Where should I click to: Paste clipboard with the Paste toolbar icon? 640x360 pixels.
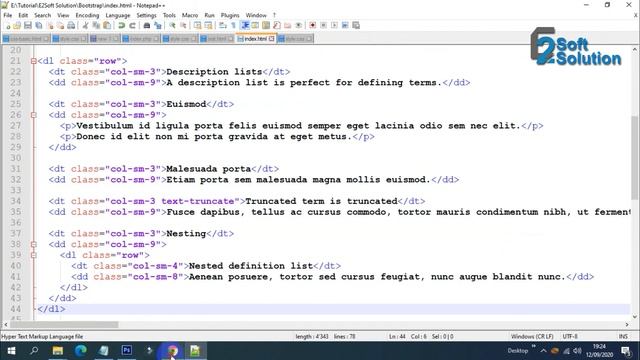click(107, 25)
